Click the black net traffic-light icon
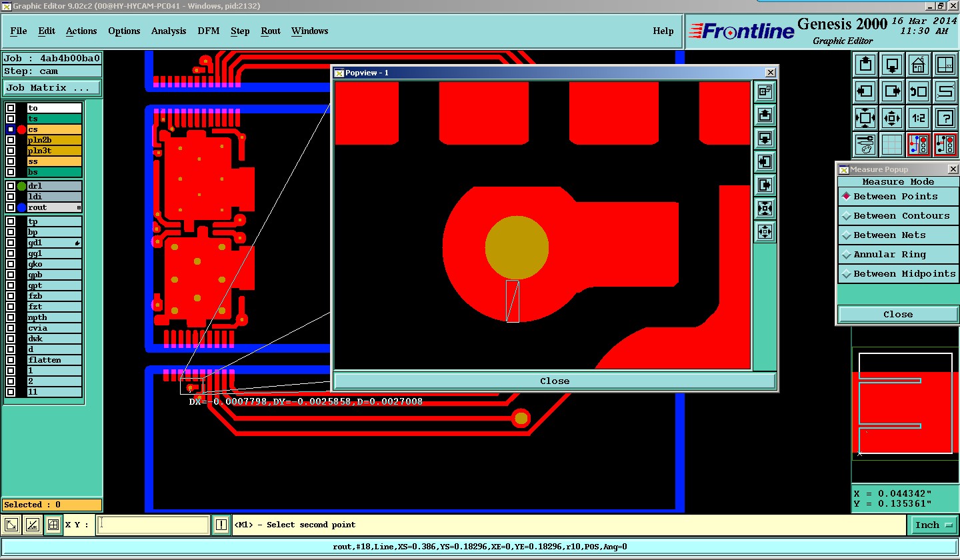Viewport: 960px width, 560px height. coord(945,145)
